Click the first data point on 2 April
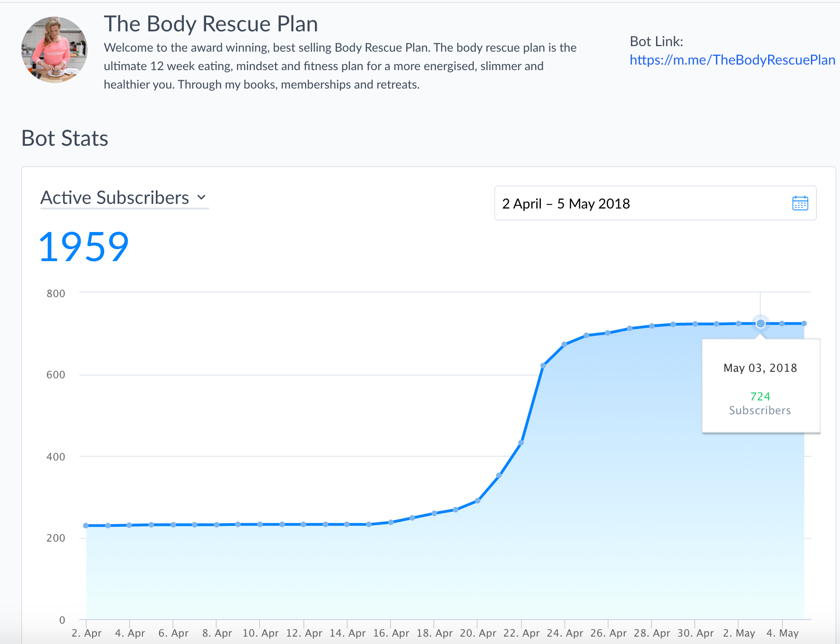The width and height of the screenshot is (840, 644). (x=86, y=525)
